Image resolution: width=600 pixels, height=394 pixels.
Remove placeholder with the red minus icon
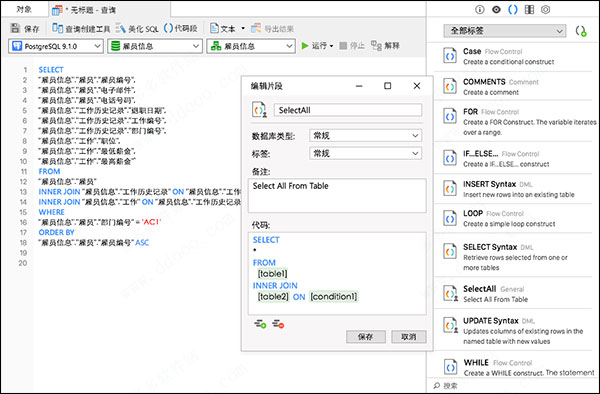pos(278,324)
